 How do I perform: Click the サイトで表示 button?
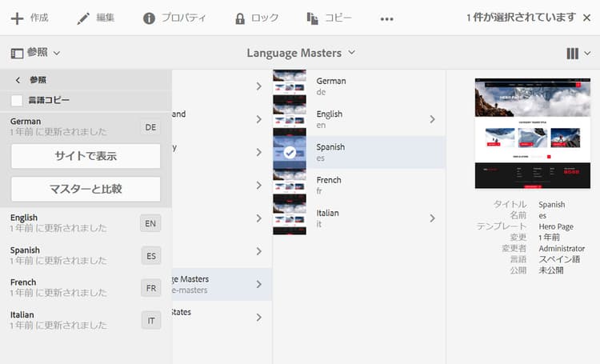pos(86,156)
